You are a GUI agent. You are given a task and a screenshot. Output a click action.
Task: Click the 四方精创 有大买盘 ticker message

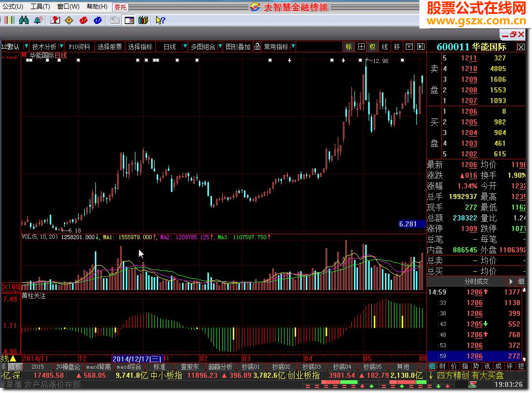tap(470, 375)
